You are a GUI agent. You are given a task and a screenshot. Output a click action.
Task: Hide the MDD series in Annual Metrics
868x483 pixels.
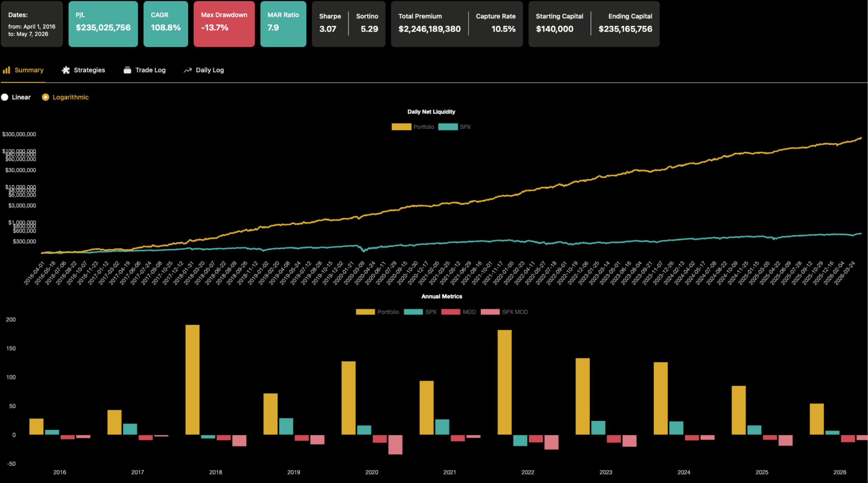(x=459, y=312)
